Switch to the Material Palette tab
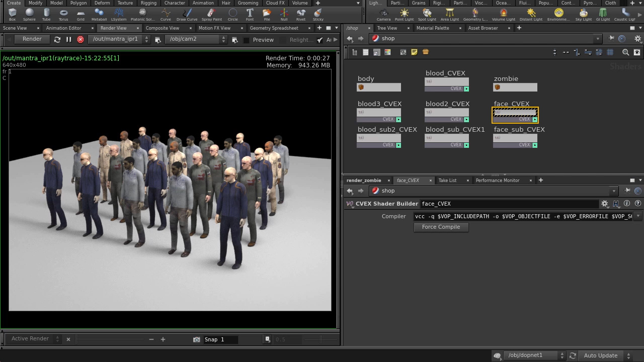The width and height of the screenshot is (644, 362). [433, 28]
